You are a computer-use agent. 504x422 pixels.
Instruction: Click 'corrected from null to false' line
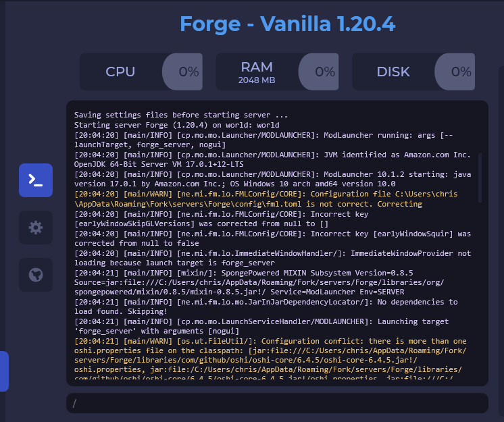136,243
